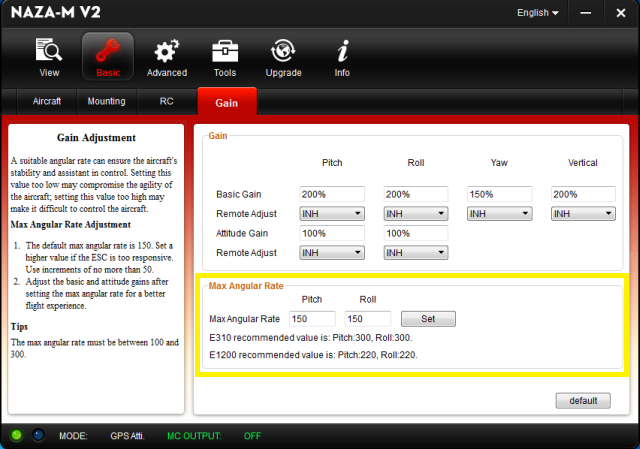Click the 'Yaw' column header
This screenshot has height=449, width=640.
pyautogui.click(x=499, y=163)
